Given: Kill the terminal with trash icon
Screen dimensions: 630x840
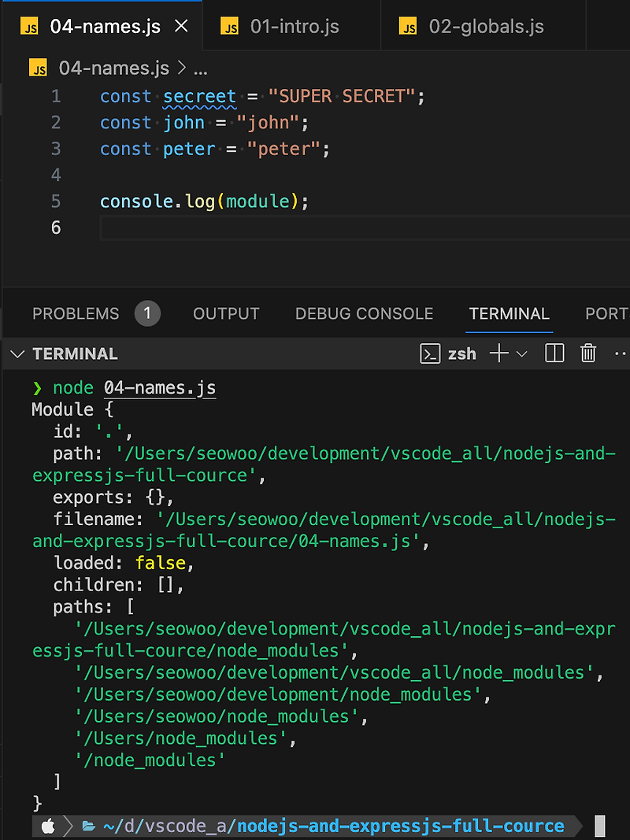Looking at the screenshot, I should (x=588, y=353).
